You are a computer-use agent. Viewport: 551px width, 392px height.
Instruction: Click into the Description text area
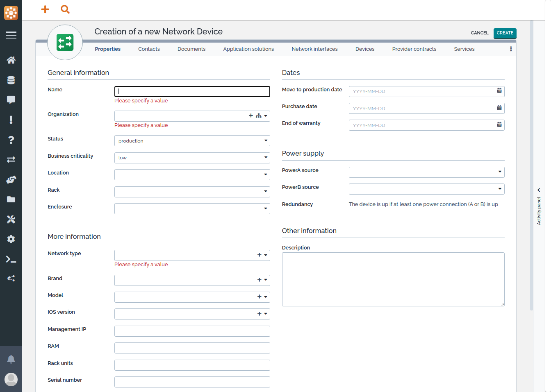click(393, 279)
